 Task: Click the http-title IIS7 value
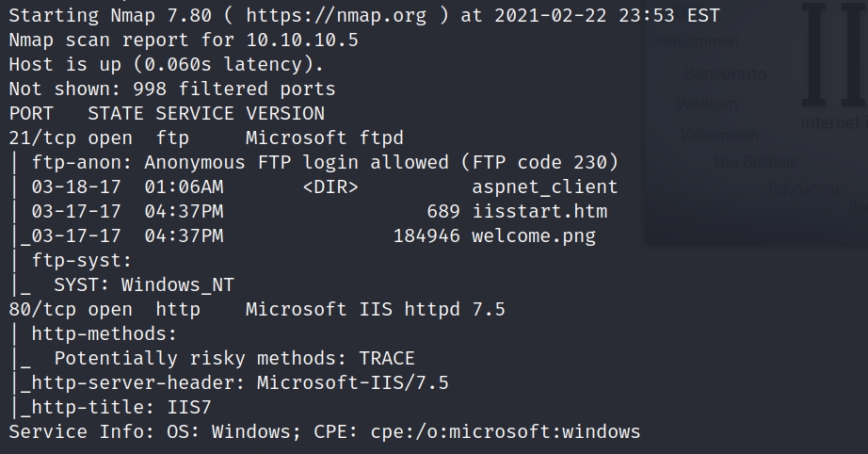click(x=189, y=408)
